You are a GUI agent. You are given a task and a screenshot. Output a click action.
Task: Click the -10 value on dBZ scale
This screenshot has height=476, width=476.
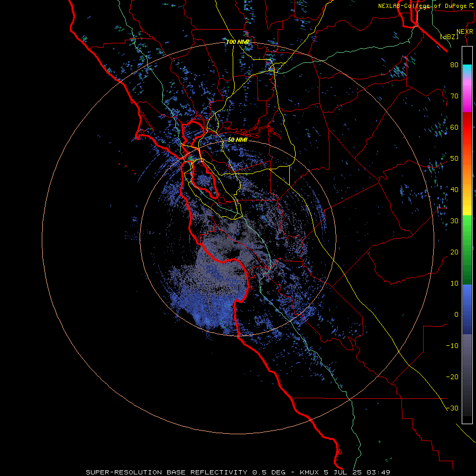(x=452, y=345)
